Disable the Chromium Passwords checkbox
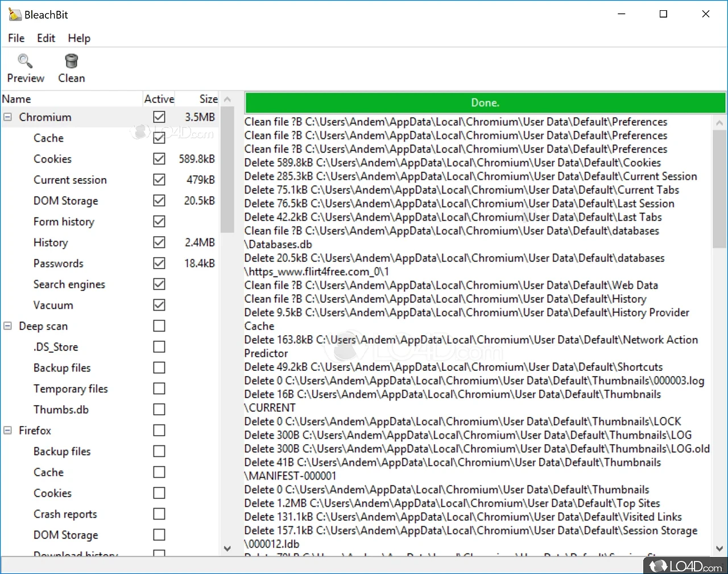The image size is (728, 574). [x=159, y=263]
